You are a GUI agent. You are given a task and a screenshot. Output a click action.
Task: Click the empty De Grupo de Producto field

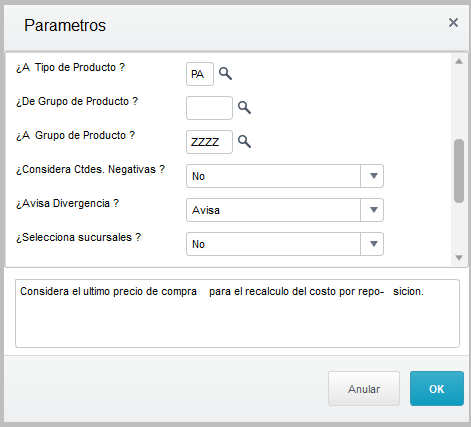click(x=209, y=108)
